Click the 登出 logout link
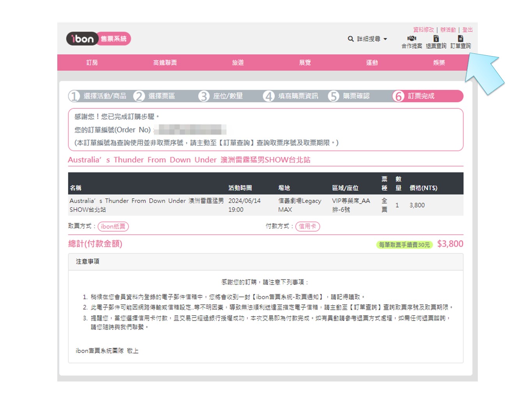532x399 pixels. click(x=467, y=30)
